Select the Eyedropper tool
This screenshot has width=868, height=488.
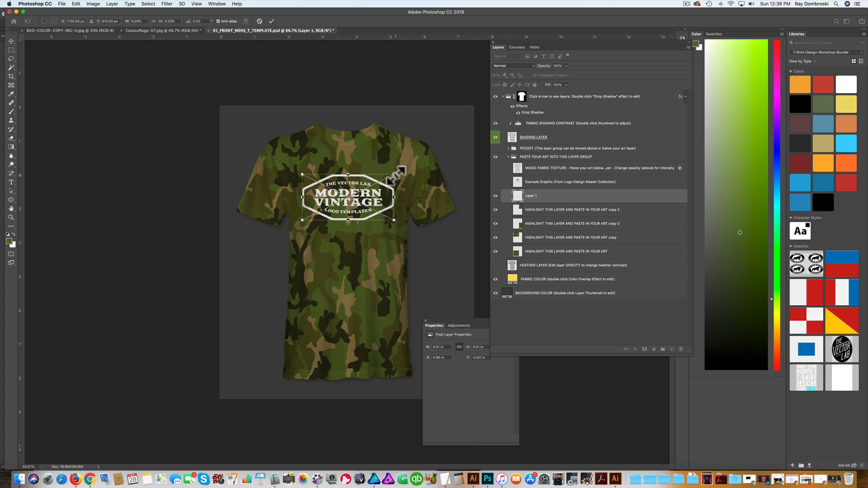point(11,94)
